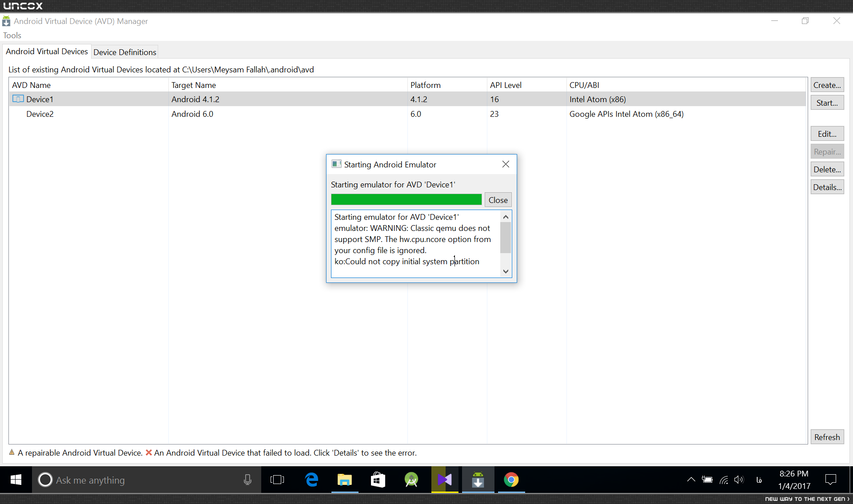
Task: Click the AVD Manager window icon
Action: [6, 21]
